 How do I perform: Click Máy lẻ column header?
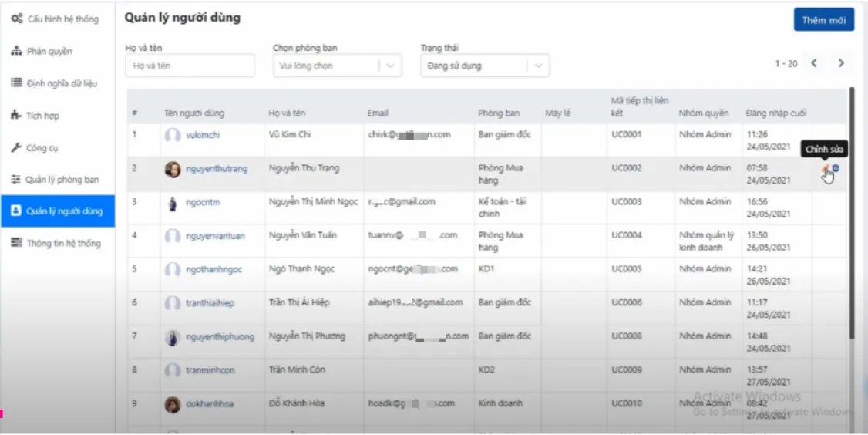558,113
